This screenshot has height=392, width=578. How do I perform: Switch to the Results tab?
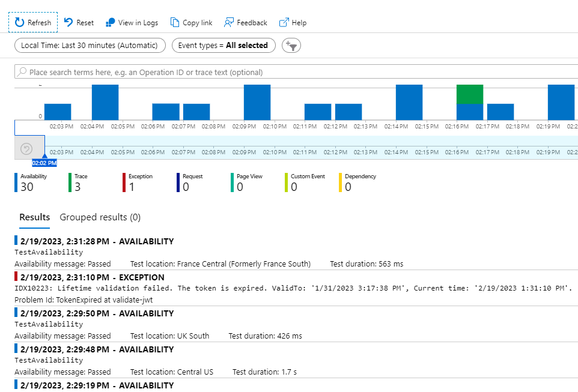pos(35,217)
